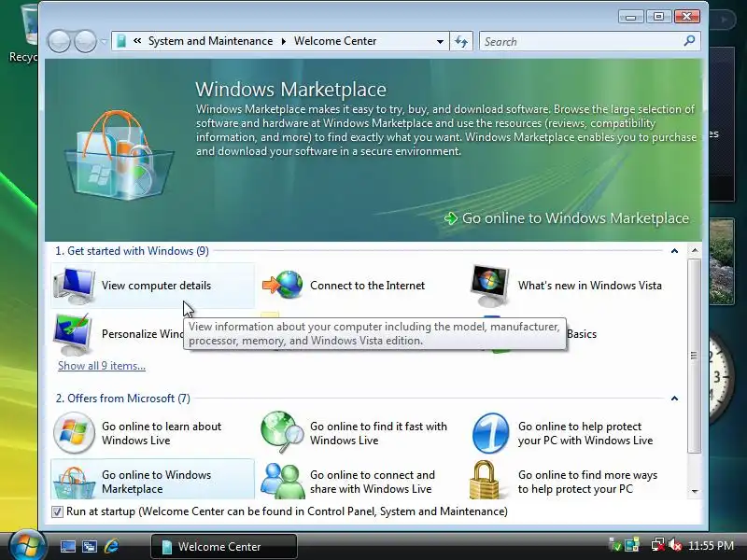
Task: Click the address bar Control Panel icon
Action: [121, 41]
